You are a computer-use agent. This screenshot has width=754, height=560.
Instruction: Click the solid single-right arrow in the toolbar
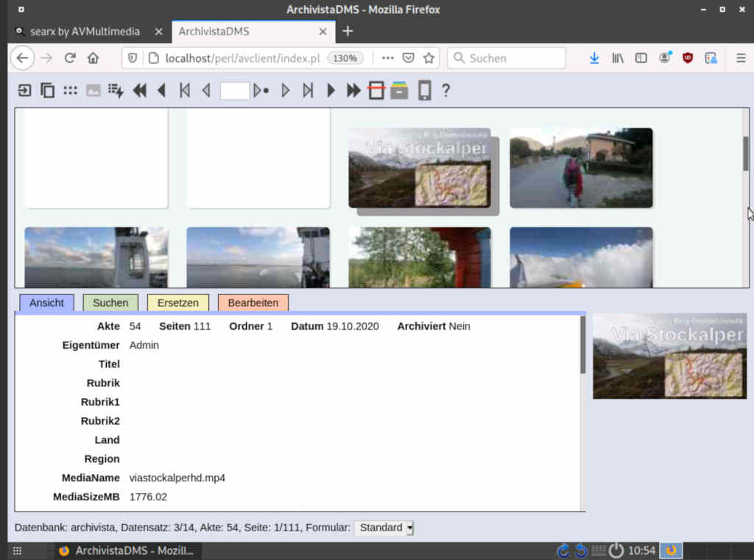(x=331, y=91)
